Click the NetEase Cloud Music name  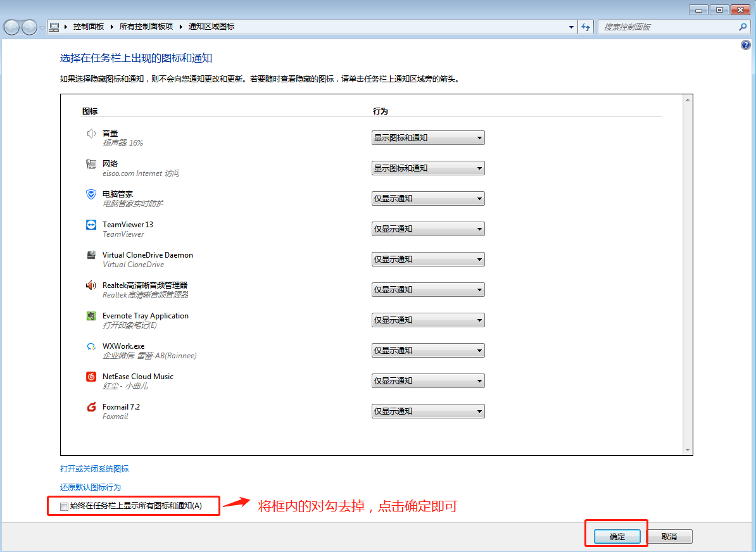click(138, 377)
